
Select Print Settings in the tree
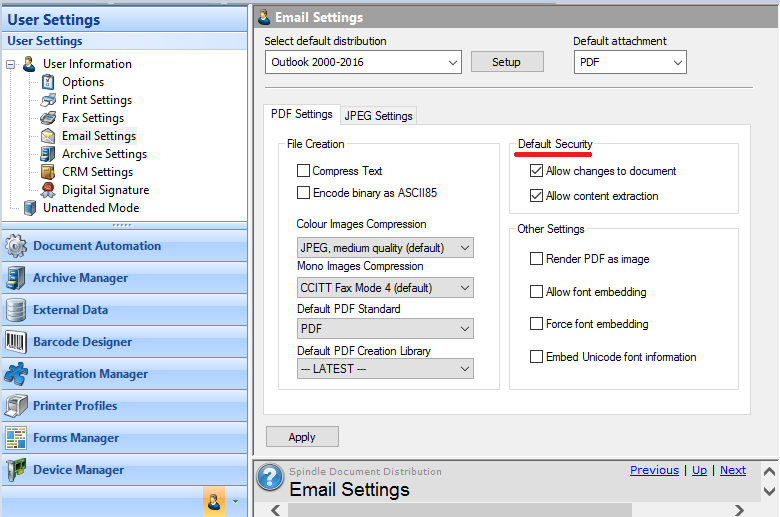[97, 100]
